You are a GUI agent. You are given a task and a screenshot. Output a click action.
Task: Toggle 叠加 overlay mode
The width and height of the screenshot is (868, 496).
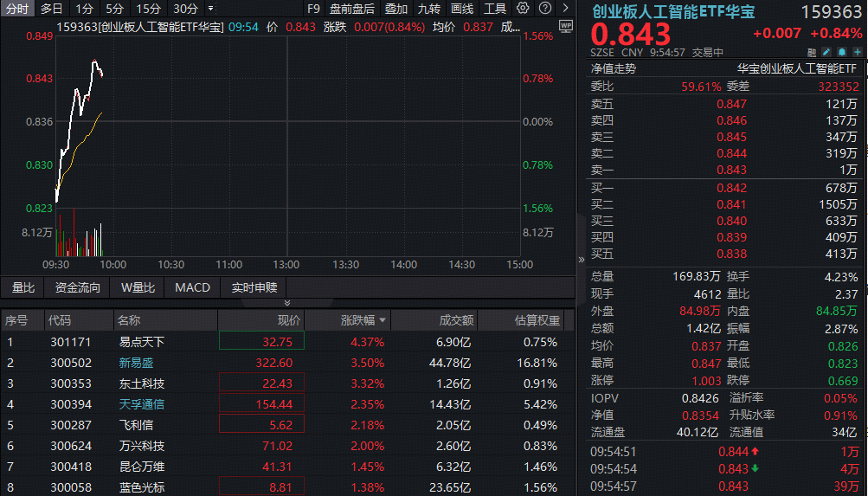point(396,9)
